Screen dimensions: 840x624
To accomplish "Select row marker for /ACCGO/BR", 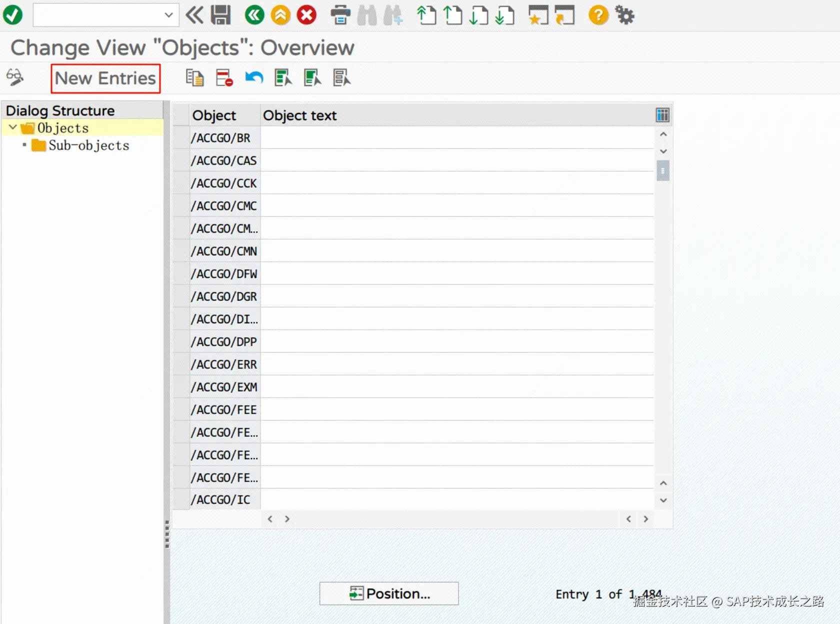I will tap(181, 137).
